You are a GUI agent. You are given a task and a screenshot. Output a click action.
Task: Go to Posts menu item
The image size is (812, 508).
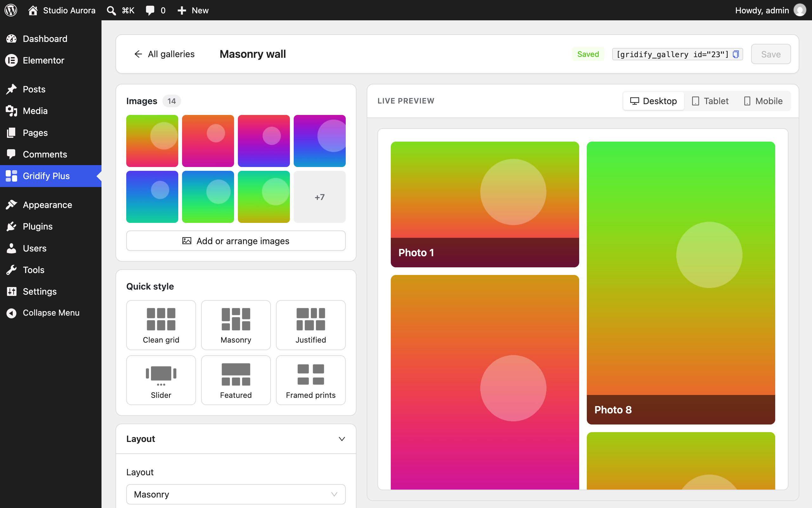click(x=51, y=89)
